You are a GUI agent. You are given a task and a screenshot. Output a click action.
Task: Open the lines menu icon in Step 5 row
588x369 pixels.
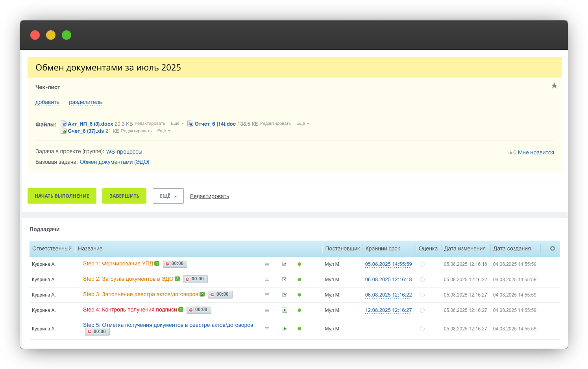(267, 329)
